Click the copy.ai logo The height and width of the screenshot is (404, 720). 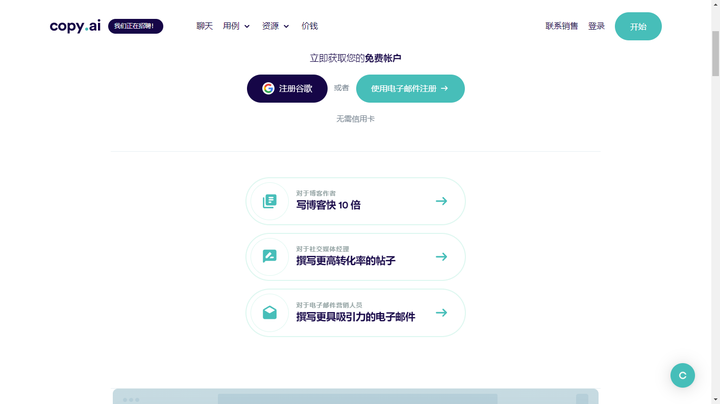coord(75,26)
